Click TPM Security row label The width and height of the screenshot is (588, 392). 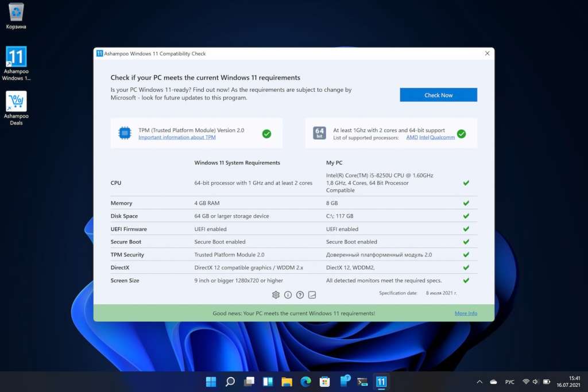pyautogui.click(x=127, y=255)
